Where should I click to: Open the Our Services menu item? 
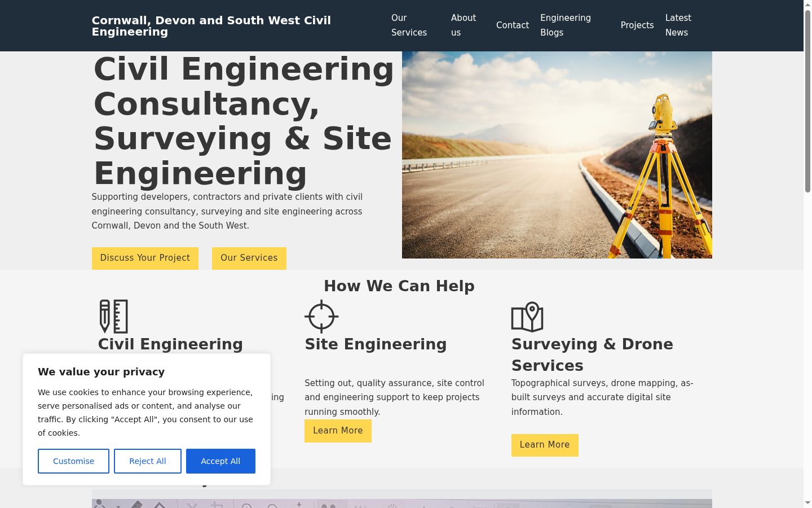click(x=409, y=25)
